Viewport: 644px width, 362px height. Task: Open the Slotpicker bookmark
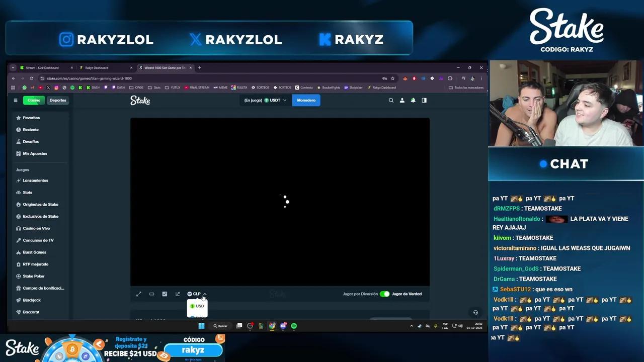353,87
